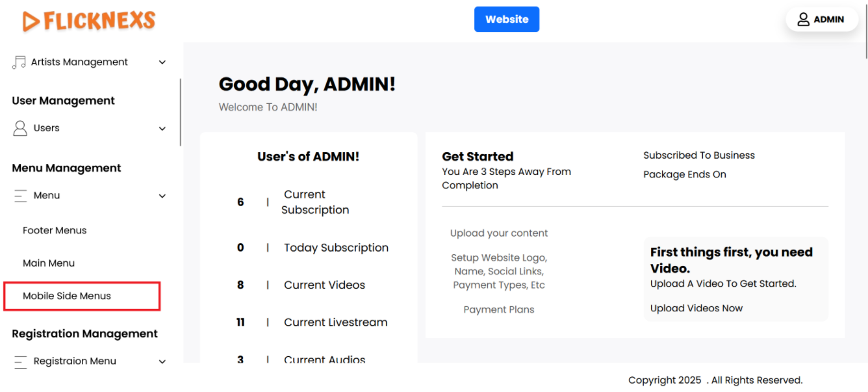Click Upload Videos Now link
The width and height of the screenshot is (868, 392).
point(696,308)
